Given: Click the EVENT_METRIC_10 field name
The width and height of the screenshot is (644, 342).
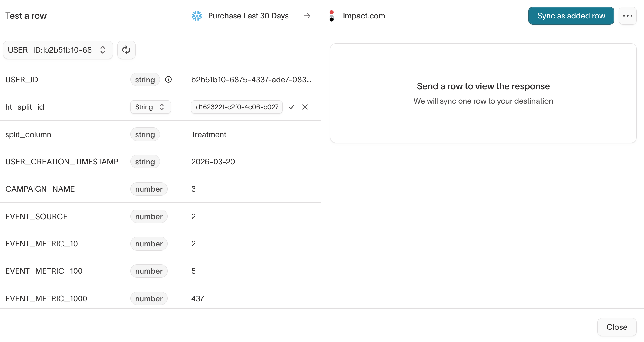Looking at the screenshot, I should point(41,244).
